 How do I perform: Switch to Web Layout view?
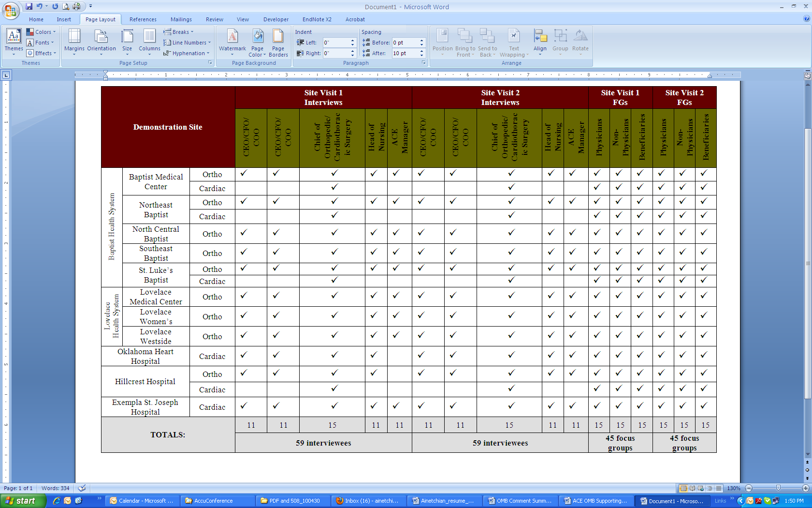click(701, 488)
